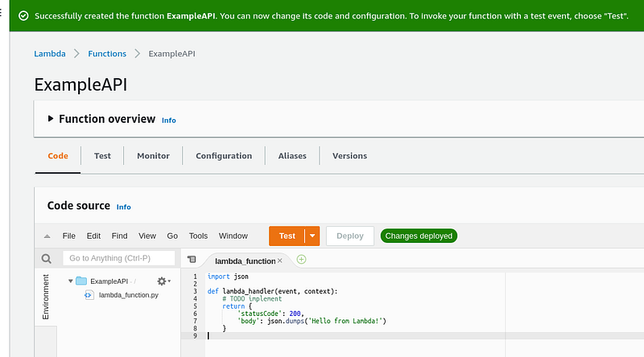Click the lambda_handler definition line
The width and height of the screenshot is (644, 357).
click(272, 291)
